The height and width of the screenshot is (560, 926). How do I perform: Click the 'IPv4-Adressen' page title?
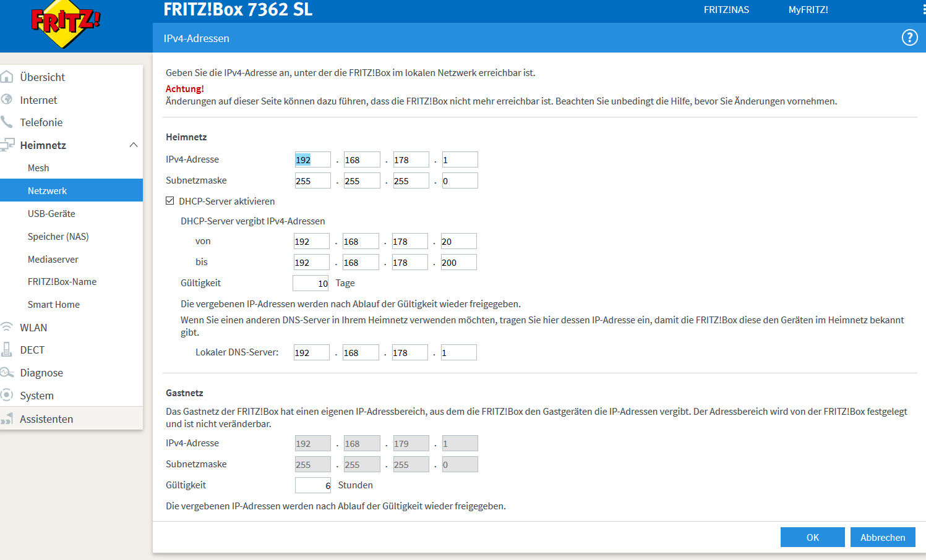pyautogui.click(x=196, y=38)
